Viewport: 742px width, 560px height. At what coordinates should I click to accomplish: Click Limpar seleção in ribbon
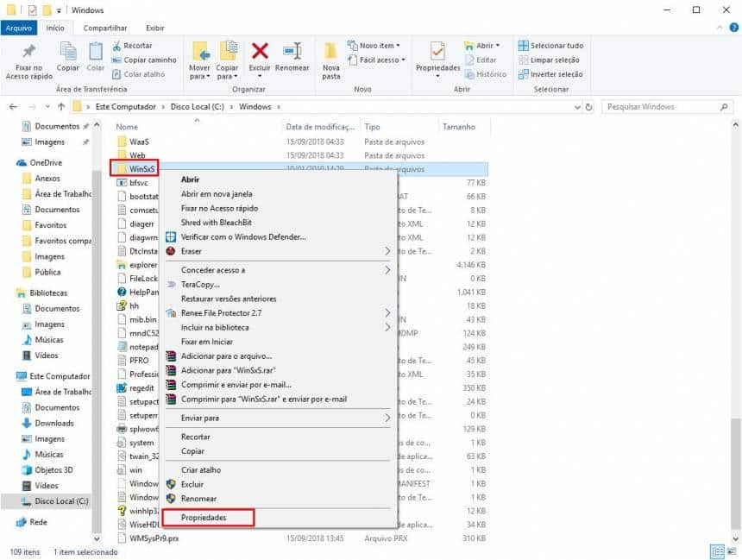coord(549,60)
